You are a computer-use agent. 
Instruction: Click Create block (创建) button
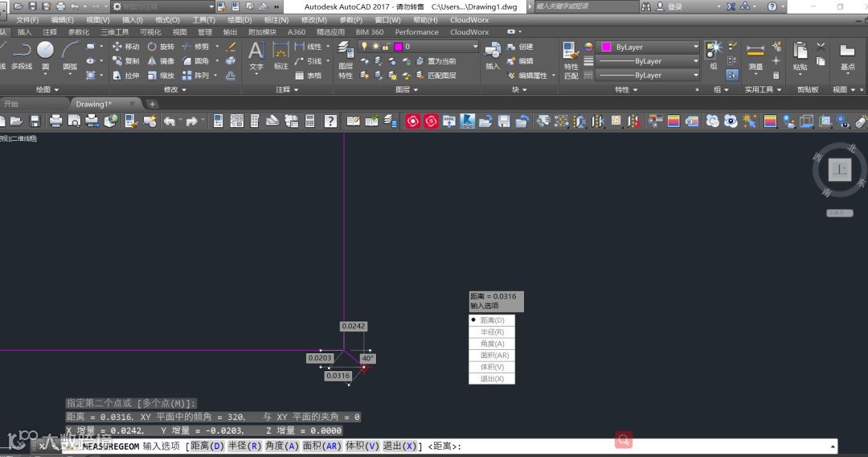(520, 47)
